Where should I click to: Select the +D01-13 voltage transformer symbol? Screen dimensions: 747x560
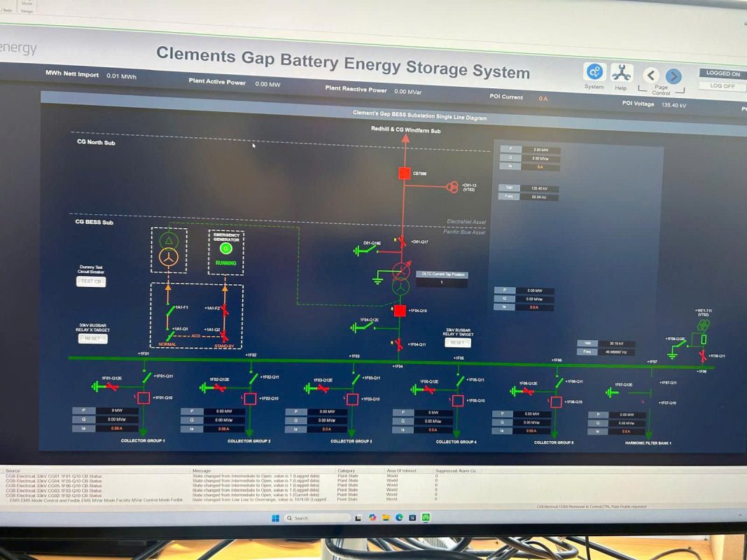[452, 187]
